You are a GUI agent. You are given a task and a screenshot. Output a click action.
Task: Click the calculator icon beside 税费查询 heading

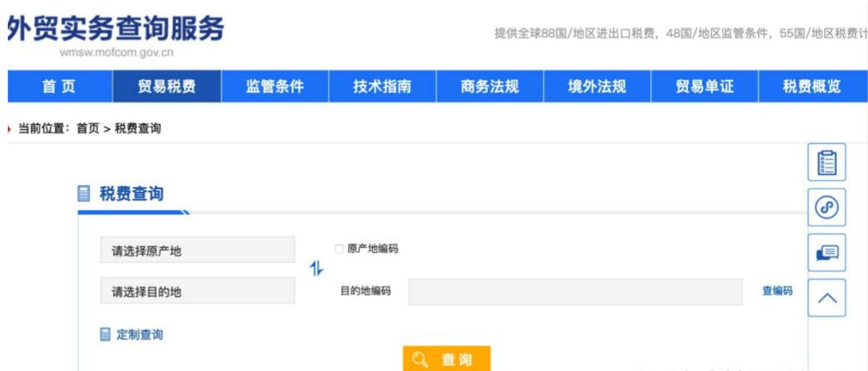84,194
